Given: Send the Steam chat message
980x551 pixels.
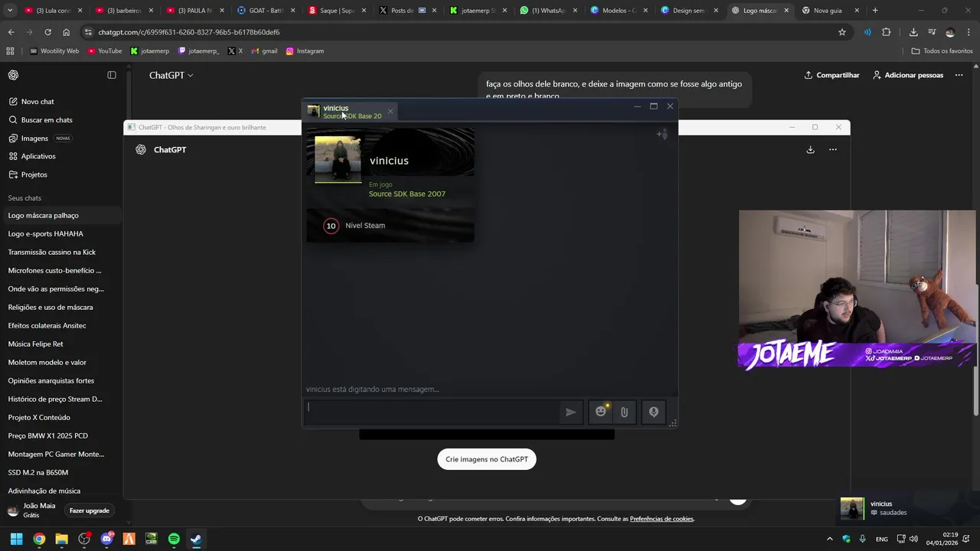Looking at the screenshot, I should (570, 412).
